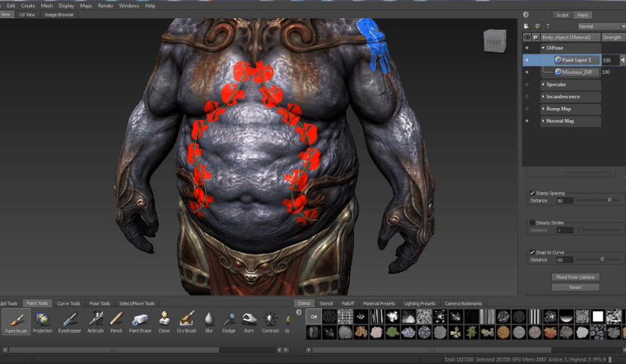
Task: Choose the Dry Brush tool
Action: coord(186,322)
